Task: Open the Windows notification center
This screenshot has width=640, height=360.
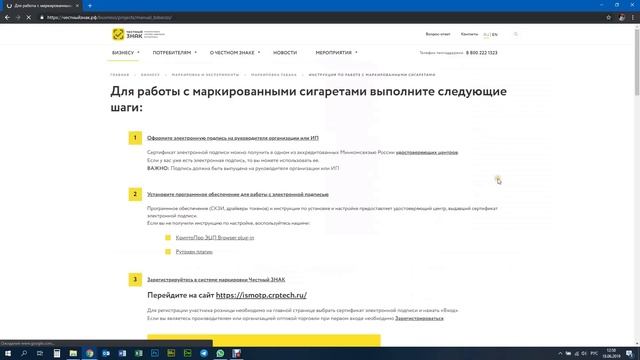Action: coord(629,353)
